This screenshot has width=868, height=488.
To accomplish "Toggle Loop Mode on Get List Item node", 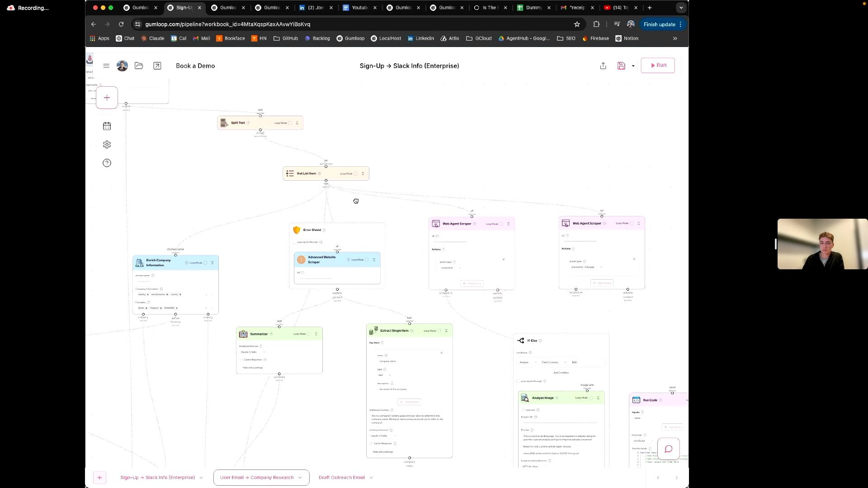I will click(x=356, y=174).
